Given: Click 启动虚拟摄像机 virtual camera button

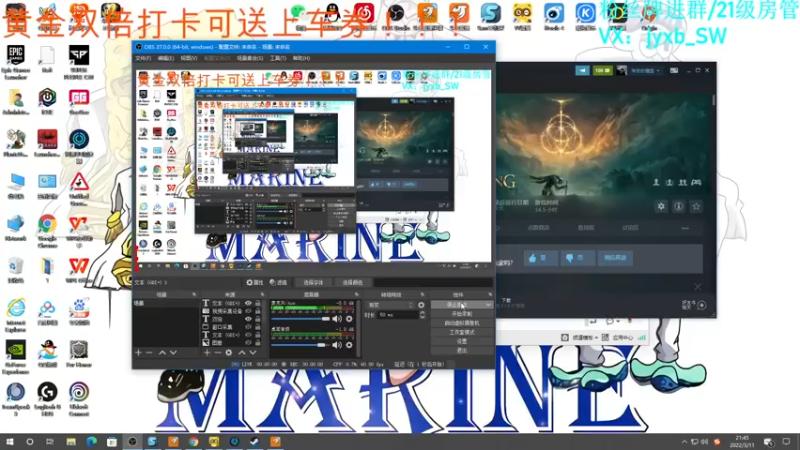Looking at the screenshot, I should coord(462,323).
